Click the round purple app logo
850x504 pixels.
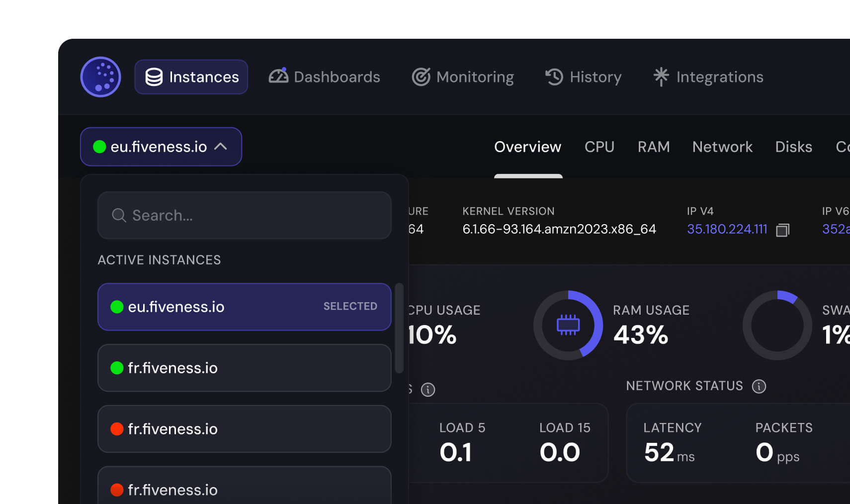pos(101,77)
